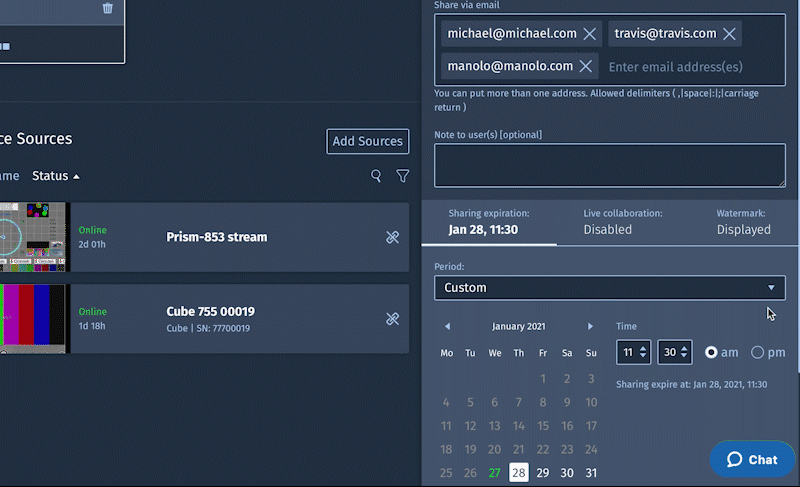Open the Period Custom dropdown
Image resolution: width=800 pixels, height=487 pixels.
(609, 288)
